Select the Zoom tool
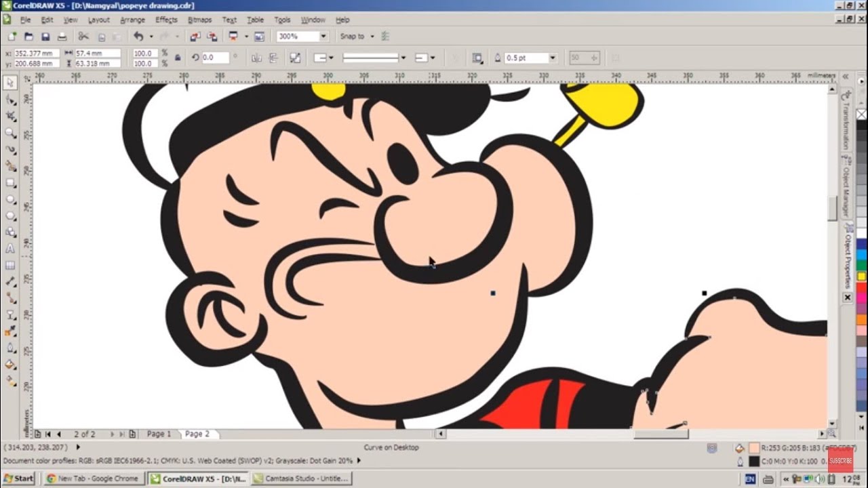 click(x=10, y=133)
